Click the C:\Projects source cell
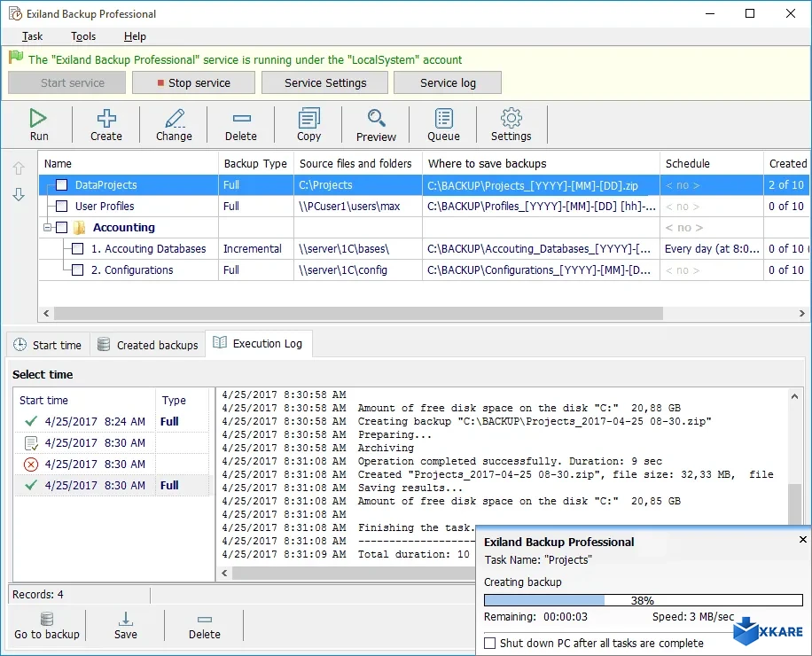The image size is (812, 656). [x=358, y=185]
